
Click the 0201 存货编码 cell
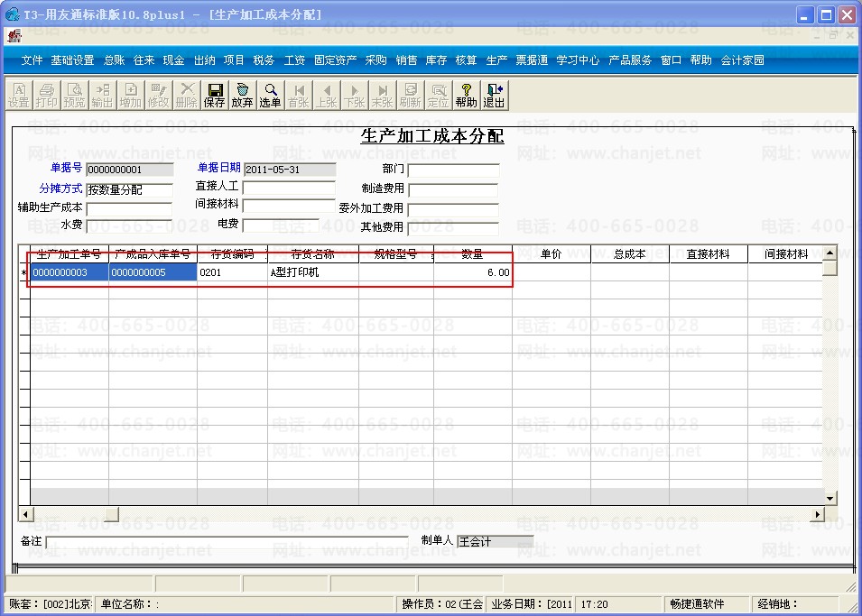click(x=233, y=272)
